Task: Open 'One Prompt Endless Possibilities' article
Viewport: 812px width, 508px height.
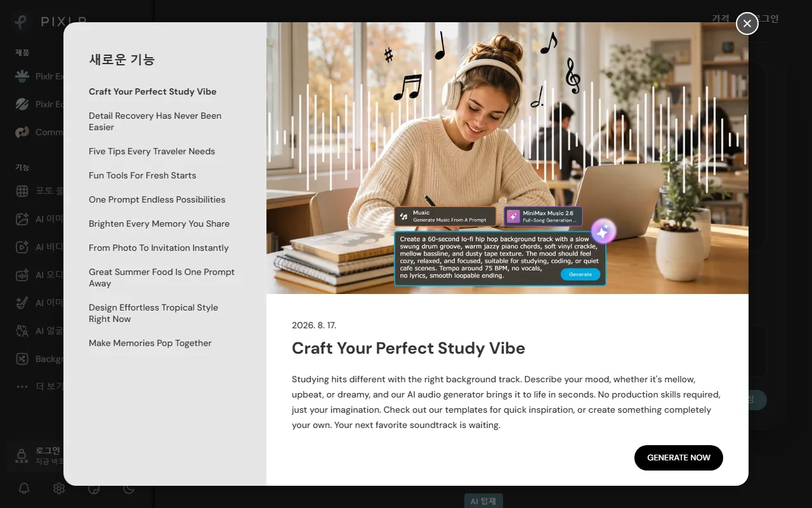Action: point(157,199)
